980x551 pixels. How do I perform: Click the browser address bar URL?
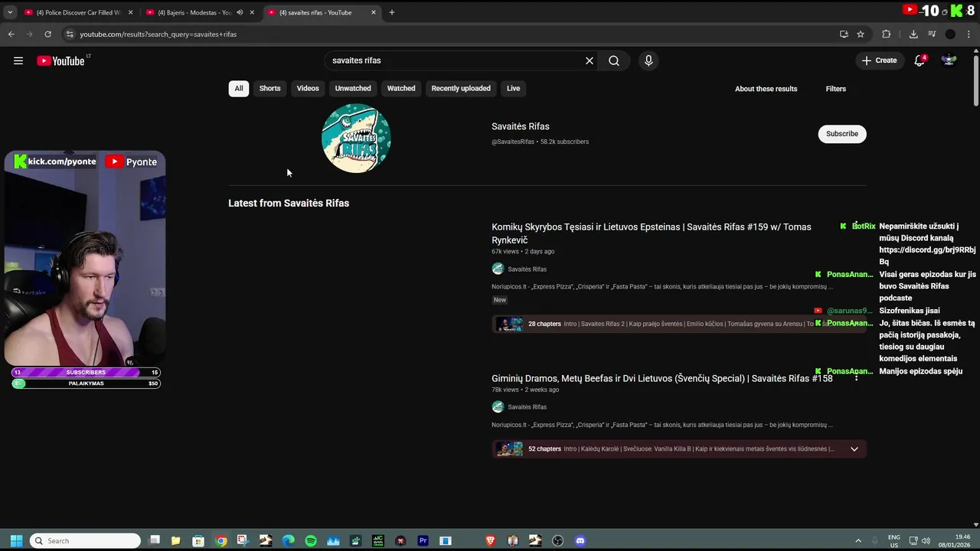[x=158, y=34]
